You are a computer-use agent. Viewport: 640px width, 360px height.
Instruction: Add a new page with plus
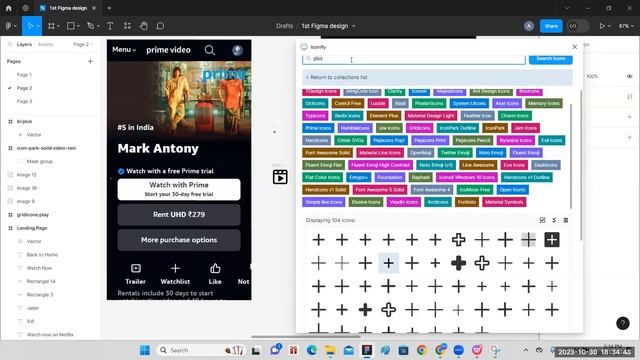point(90,61)
